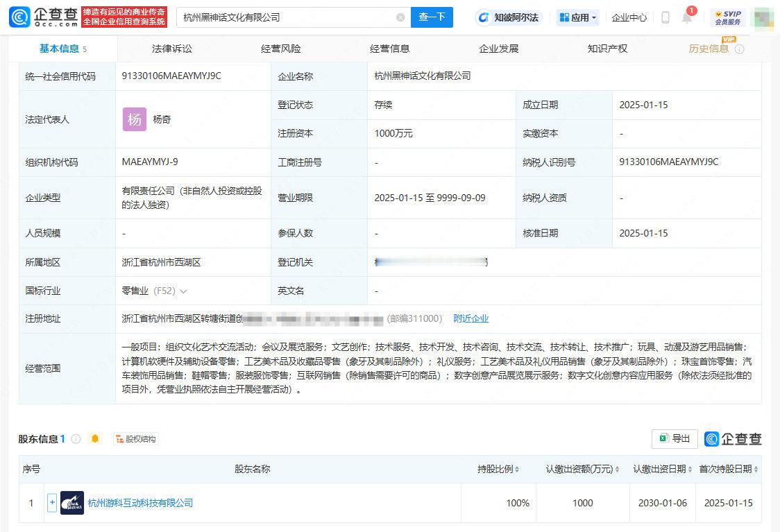Viewport: 780px width, 532px height.
Task: Switch to 经营信息 tab
Action: coord(389,49)
